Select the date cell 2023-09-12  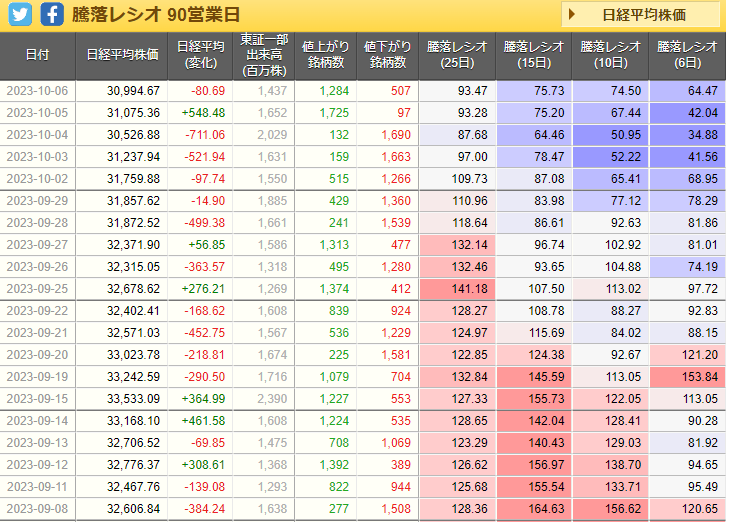point(37,465)
